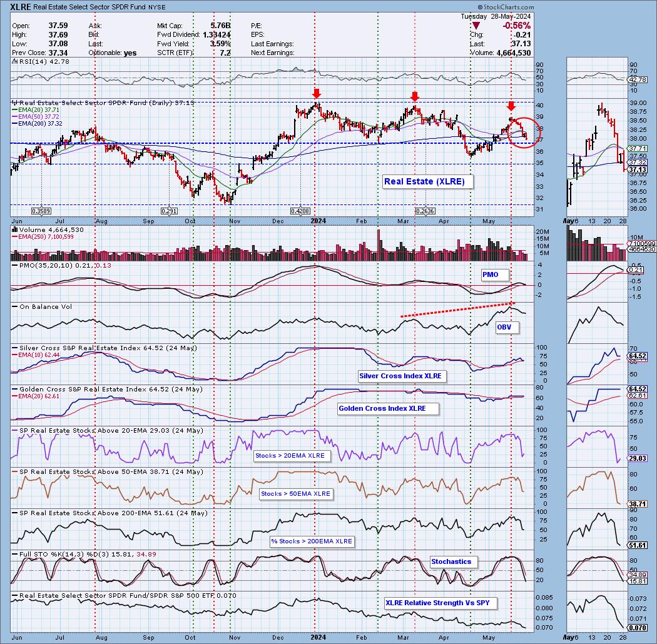Click the boxed 0.4208 value under price chart
This screenshot has height=644, width=657.
click(x=300, y=211)
